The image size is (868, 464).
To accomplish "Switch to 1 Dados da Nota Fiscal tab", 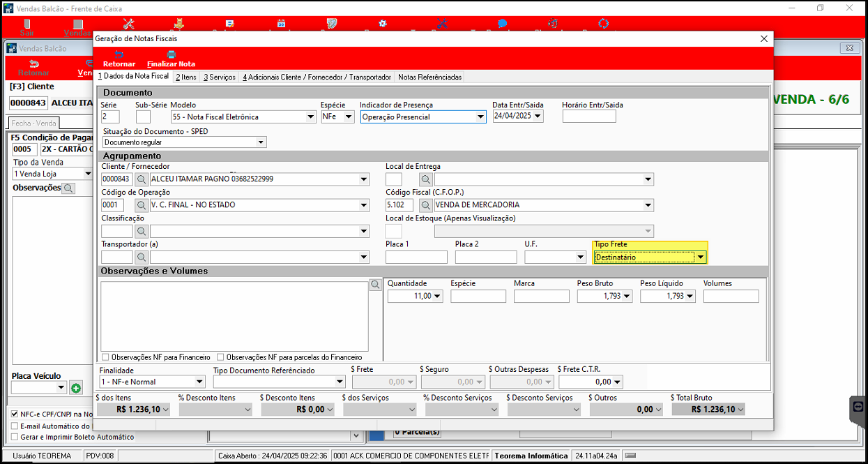I will pos(133,77).
